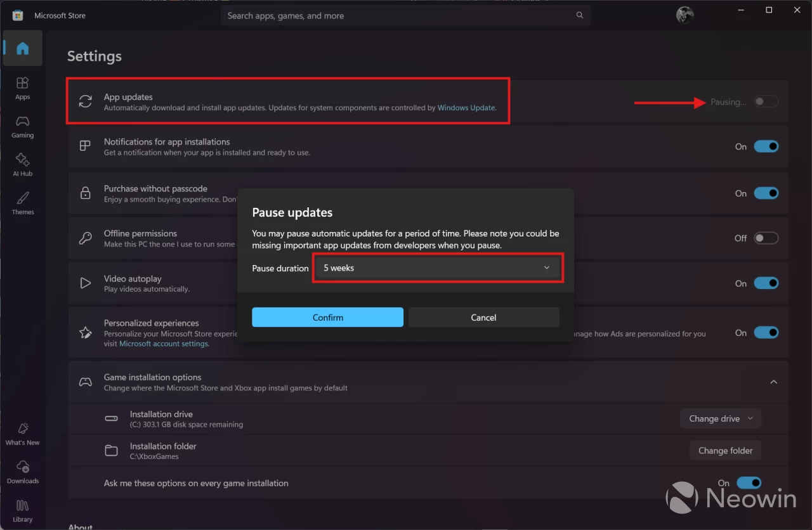This screenshot has height=530, width=812.
Task: Disable Video autoplay toggle
Action: coord(766,283)
